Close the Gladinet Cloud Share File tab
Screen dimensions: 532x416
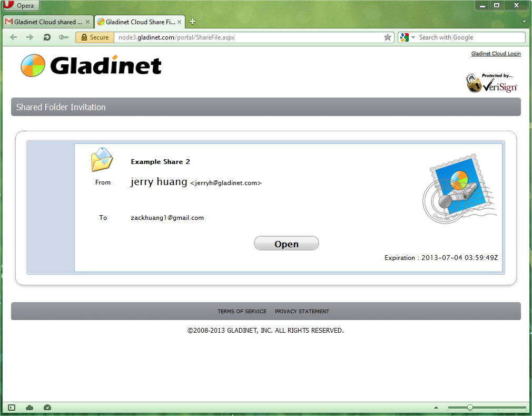(179, 22)
